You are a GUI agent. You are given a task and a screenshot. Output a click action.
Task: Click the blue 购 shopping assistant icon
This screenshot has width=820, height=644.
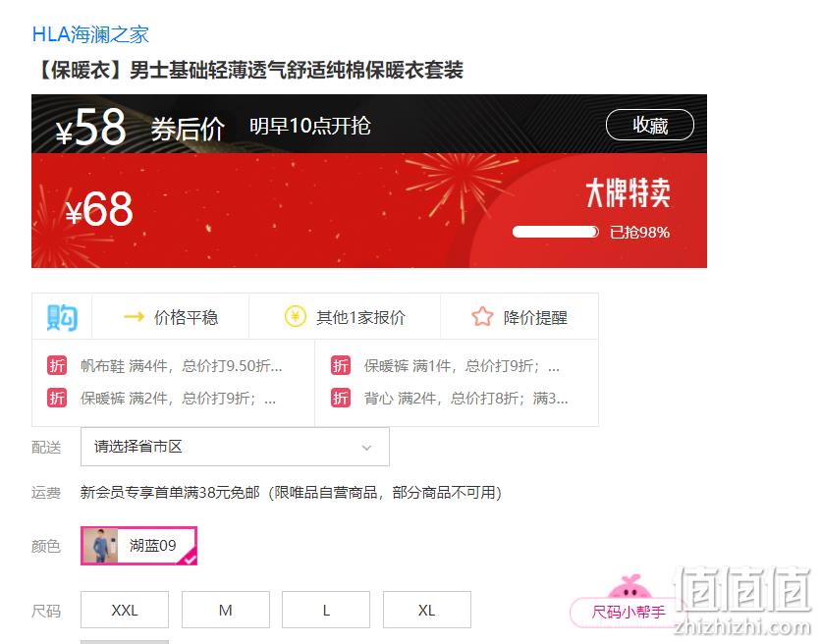pyautogui.click(x=62, y=317)
